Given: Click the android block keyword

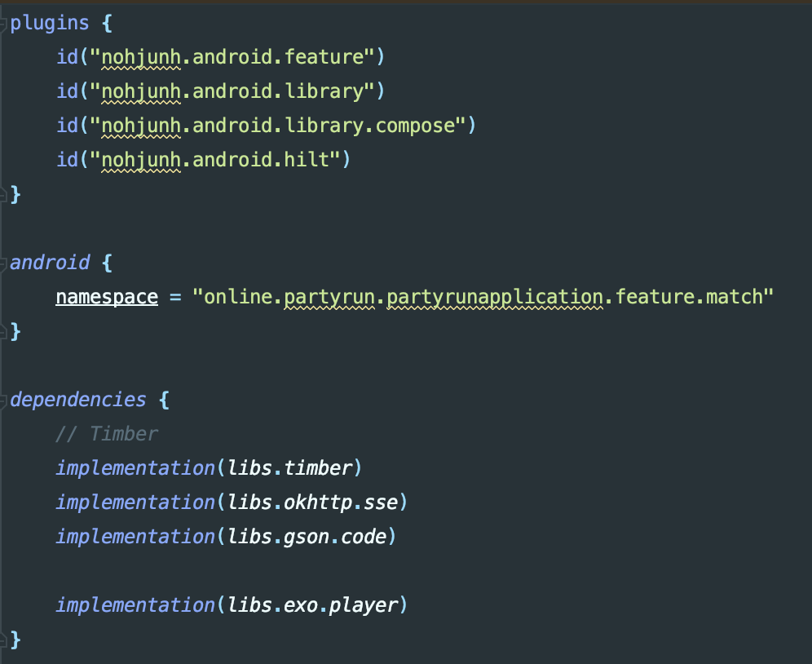Looking at the screenshot, I should pyautogui.click(x=51, y=263).
